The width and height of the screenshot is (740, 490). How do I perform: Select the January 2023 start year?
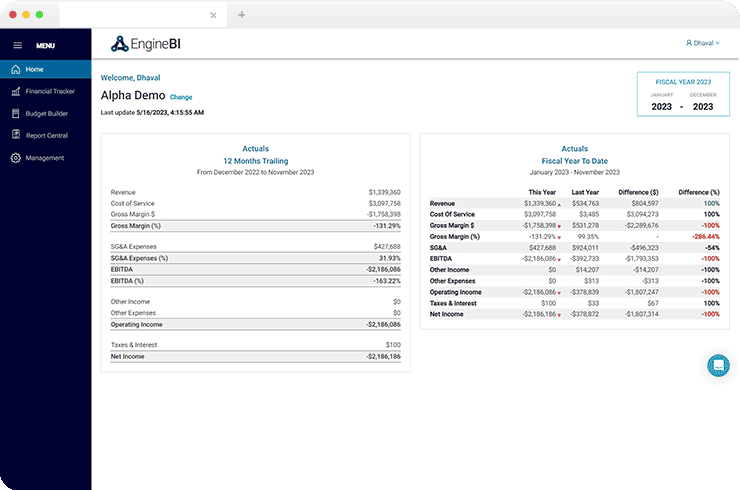(662, 106)
